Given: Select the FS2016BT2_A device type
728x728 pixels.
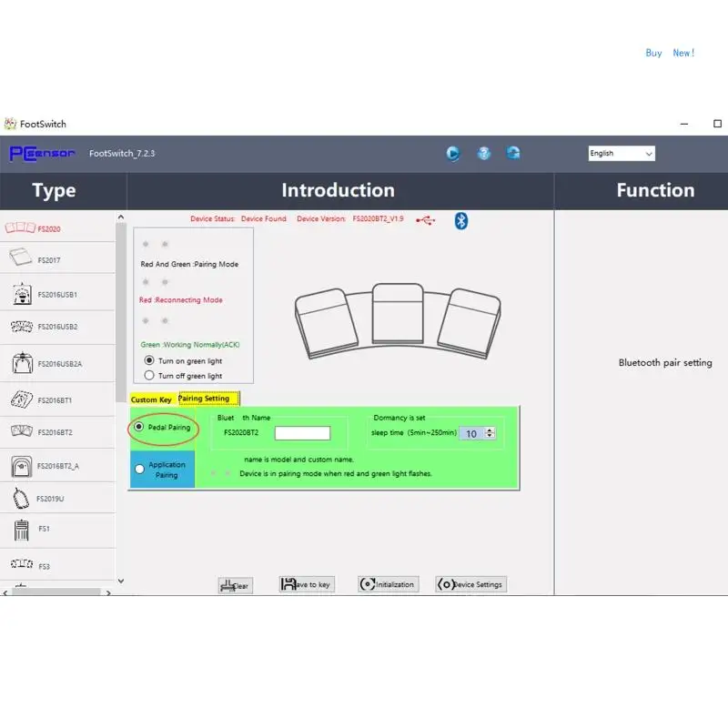Looking at the screenshot, I should [57, 466].
